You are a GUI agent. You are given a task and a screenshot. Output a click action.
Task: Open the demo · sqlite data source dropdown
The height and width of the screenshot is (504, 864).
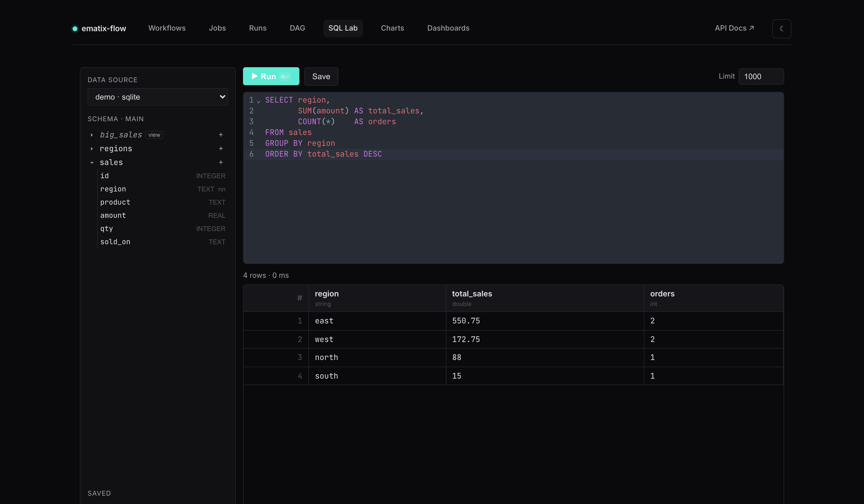click(x=158, y=97)
